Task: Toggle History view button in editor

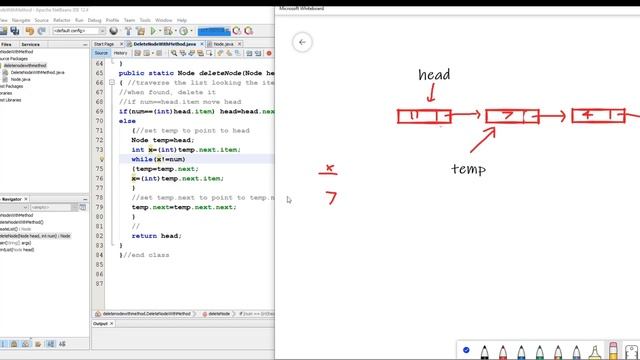Action: point(120,53)
